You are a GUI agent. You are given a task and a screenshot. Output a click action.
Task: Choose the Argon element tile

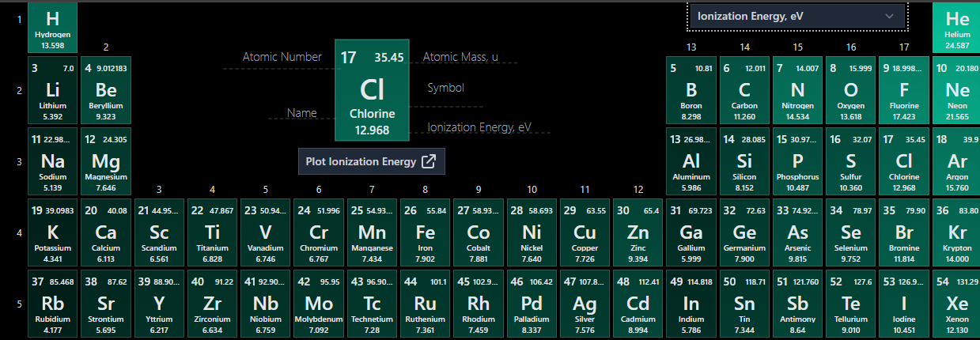click(957, 162)
